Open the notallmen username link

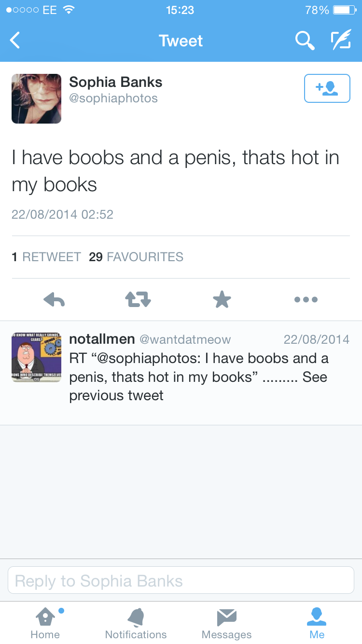coord(102,339)
